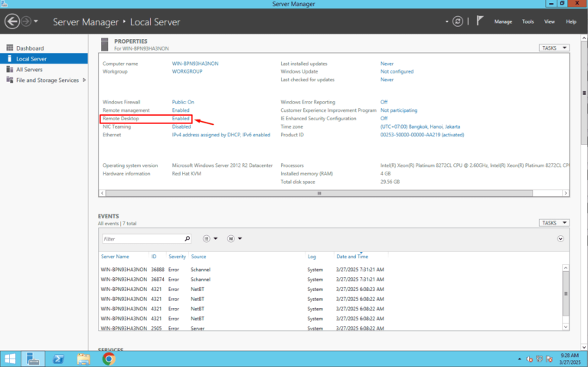Image resolution: width=588 pixels, height=367 pixels.
Task: Click Windows Update Not configured link
Action: click(397, 72)
